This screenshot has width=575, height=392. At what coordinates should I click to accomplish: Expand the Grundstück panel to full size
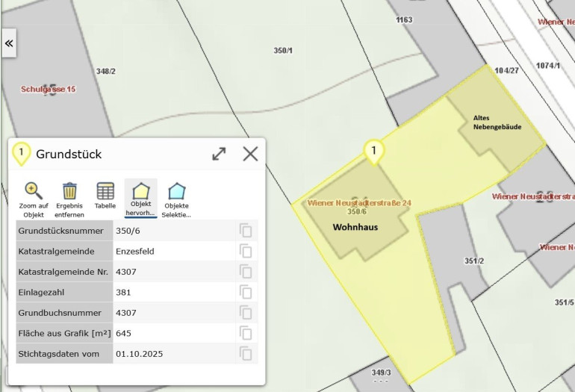tap(219, 154)
